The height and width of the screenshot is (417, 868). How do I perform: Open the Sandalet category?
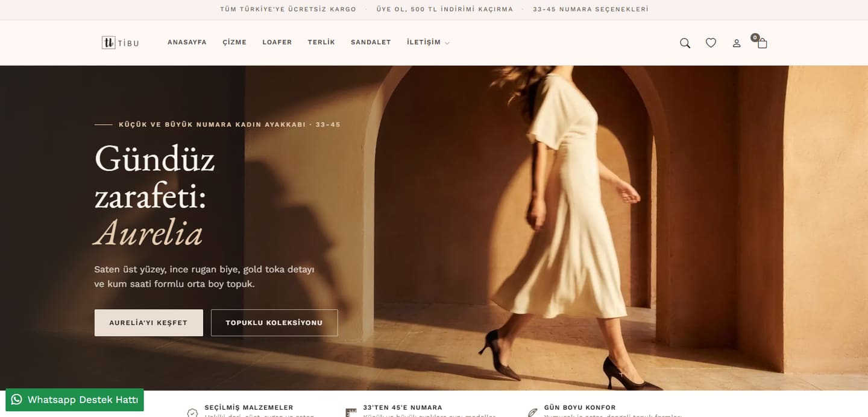(x=371, y=42)
